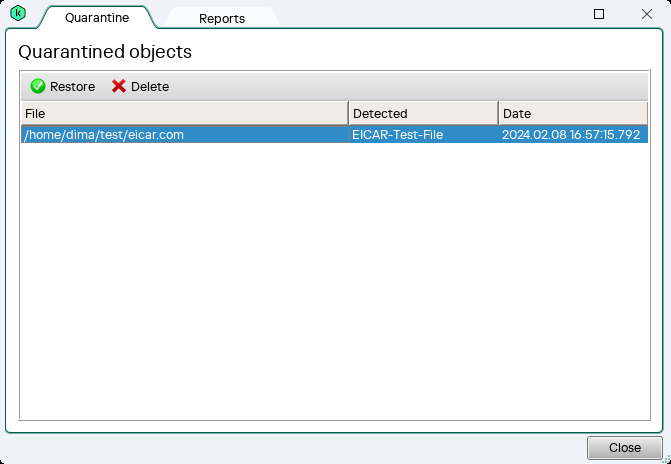Click the Quarantined objects heading
671x464 pixels.
[105, 51]
